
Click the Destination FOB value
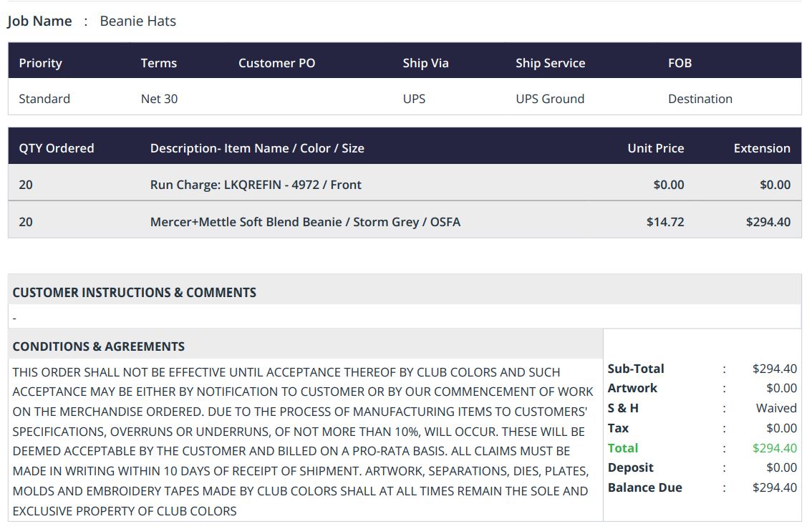[700, 99]
